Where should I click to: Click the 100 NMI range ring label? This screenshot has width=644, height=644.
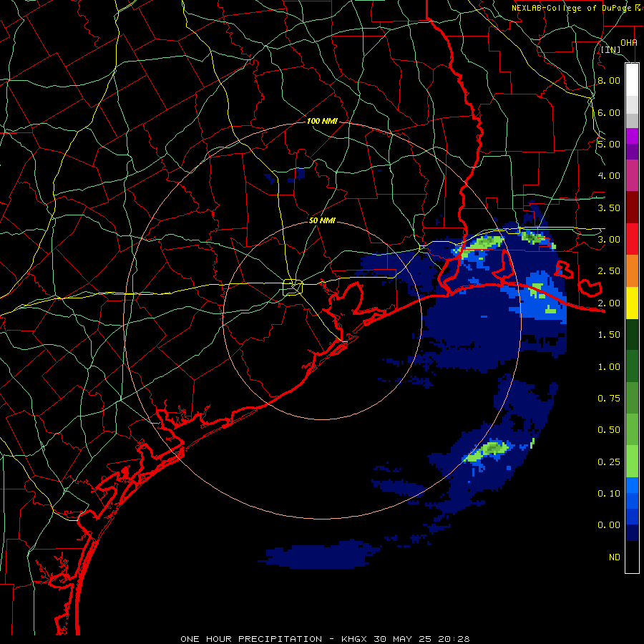(323, 121)
